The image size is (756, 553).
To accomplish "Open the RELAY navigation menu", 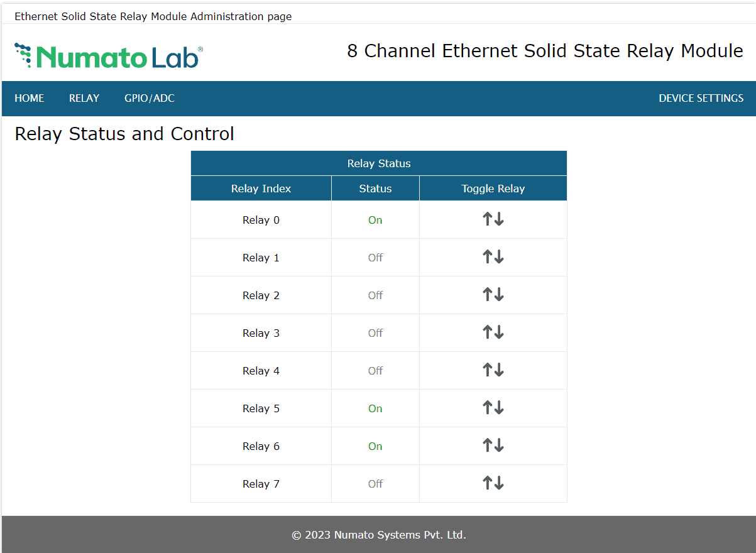I will pyautogui.click(x=84, y=98).
